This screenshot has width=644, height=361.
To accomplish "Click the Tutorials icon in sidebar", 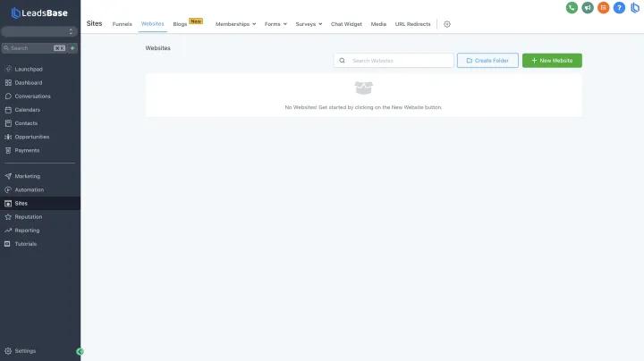I will pos(8,244).
